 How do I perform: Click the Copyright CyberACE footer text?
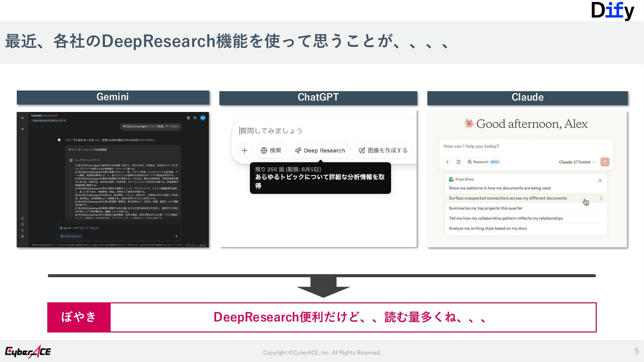click(x=322, y=353)
